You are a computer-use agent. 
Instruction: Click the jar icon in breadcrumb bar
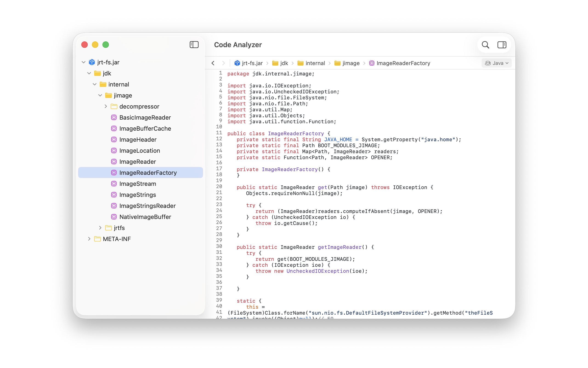pyautogui.click(x=237, y=63)
